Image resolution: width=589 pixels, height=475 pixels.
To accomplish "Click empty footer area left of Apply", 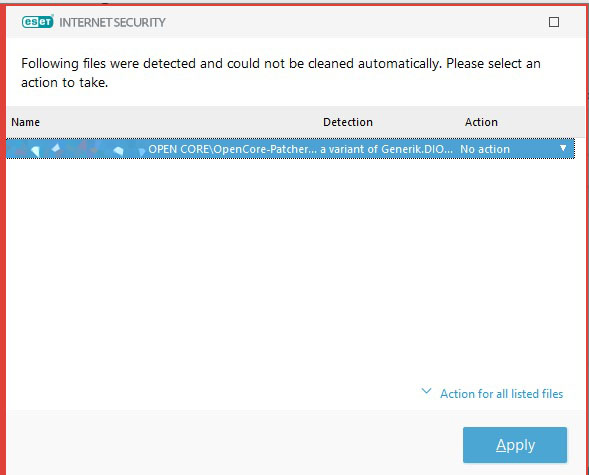I will 233,443.
